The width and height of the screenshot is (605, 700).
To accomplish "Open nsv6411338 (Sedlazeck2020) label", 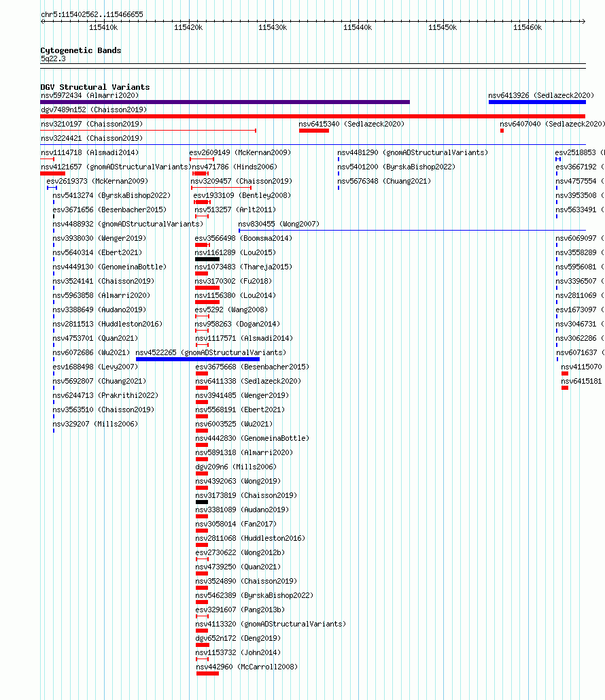I will pyautogui.click(x=248, y=381).
